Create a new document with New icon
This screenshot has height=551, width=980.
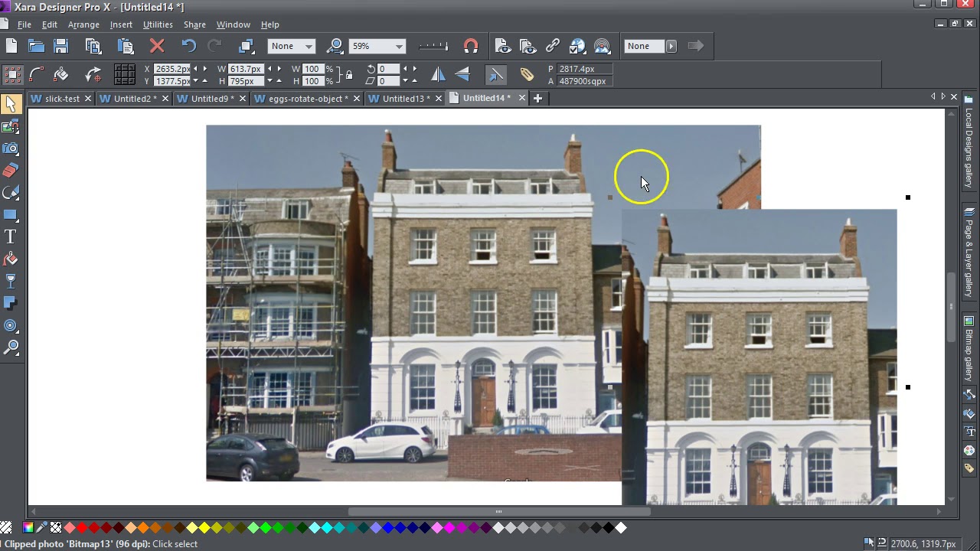[x=11, y=46]
